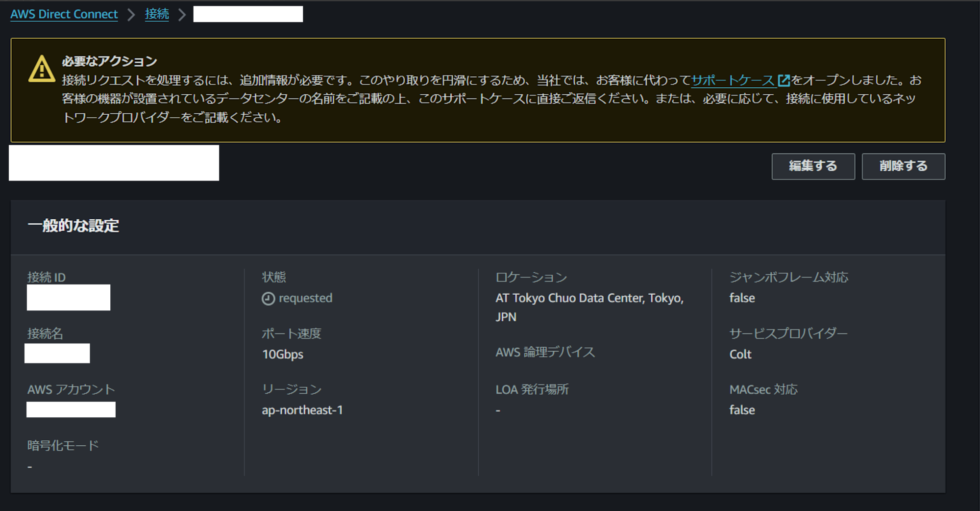Click the 一般的な設定 section heading
This screenshot has height=511, width=980.
73,226
